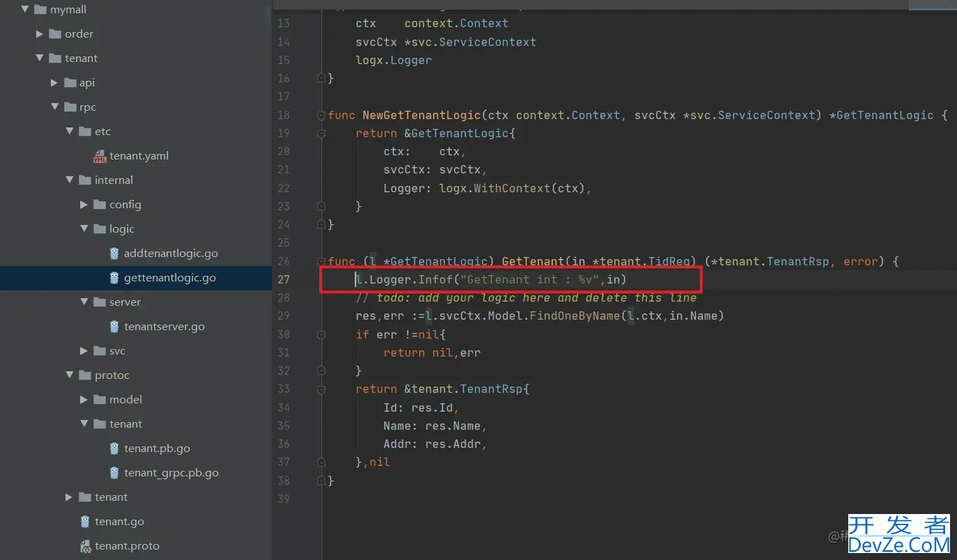Click the api folder icon
The width and height of the screenshot is (957, 560).
pos(70,83)
